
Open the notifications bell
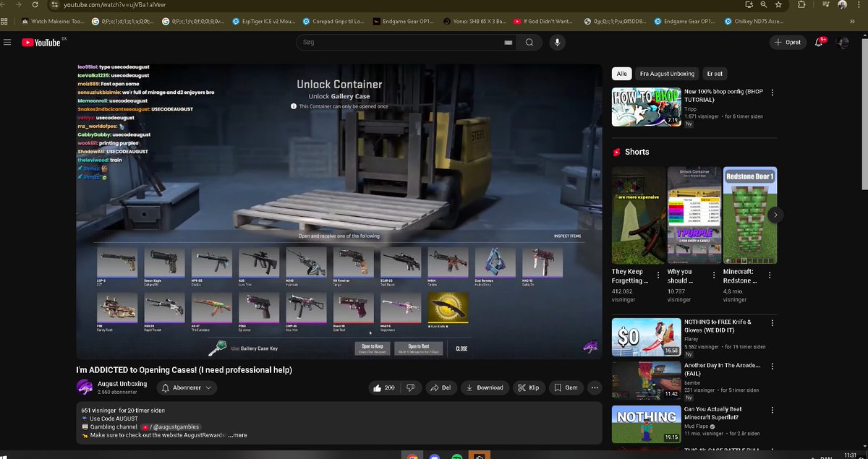[x=819, y=43]
